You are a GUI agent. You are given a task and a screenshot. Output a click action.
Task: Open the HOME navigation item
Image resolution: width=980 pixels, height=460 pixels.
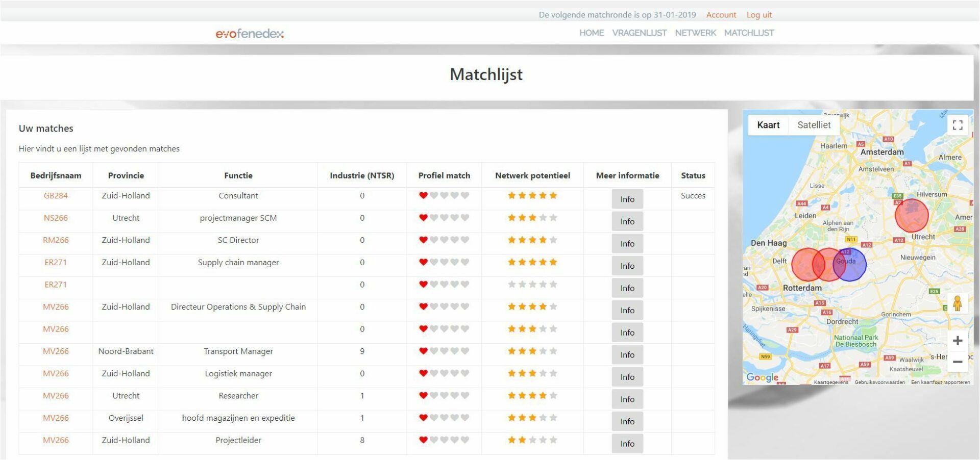[591, 33]
